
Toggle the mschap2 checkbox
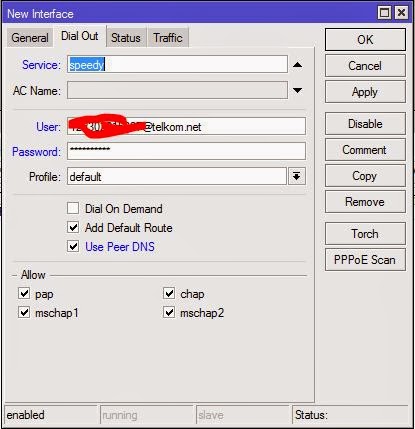(x=169, y=313)
